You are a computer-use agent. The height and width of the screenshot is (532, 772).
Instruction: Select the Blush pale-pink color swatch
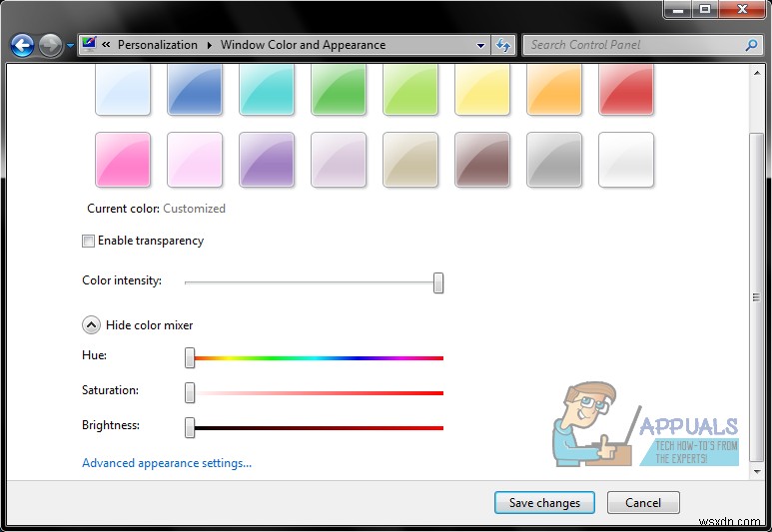click(195, 160)
